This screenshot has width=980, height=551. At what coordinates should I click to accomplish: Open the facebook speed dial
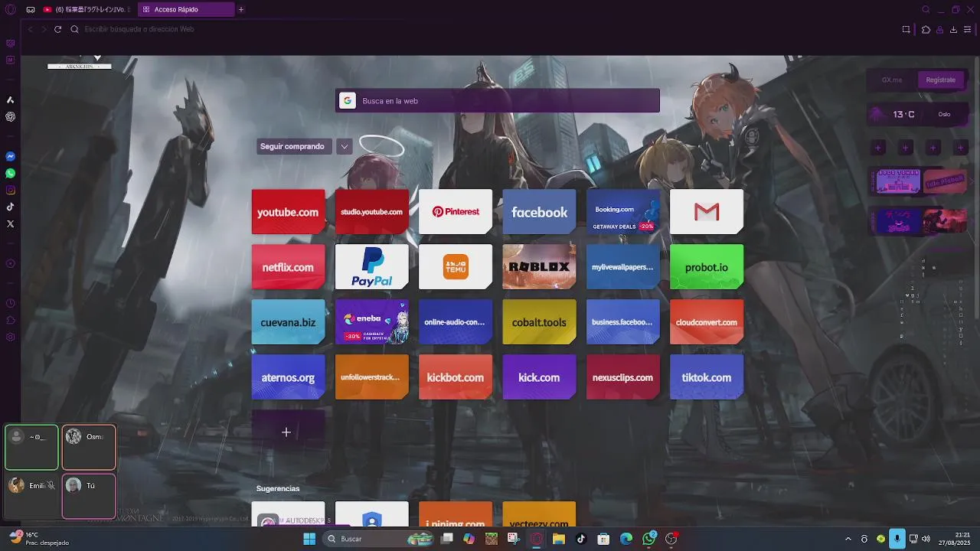[539, 212]
